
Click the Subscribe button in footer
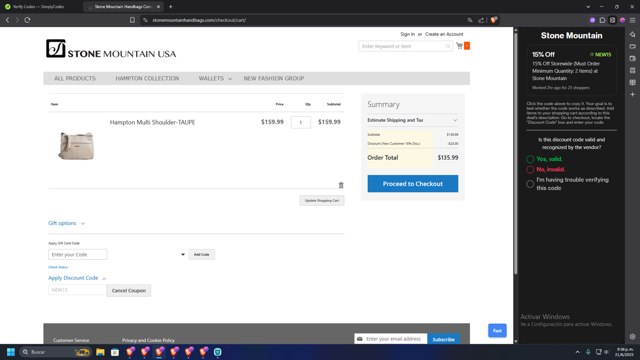click(444, 339)
